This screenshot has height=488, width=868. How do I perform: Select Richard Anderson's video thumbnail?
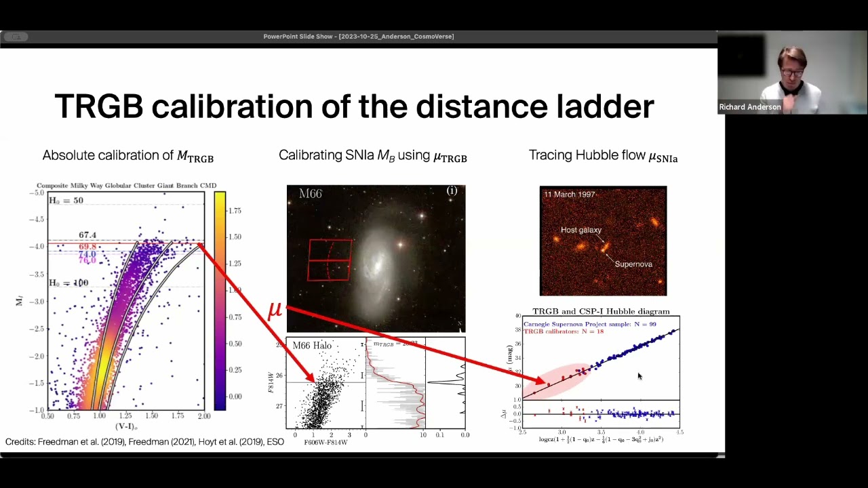[x=793, y=73]
